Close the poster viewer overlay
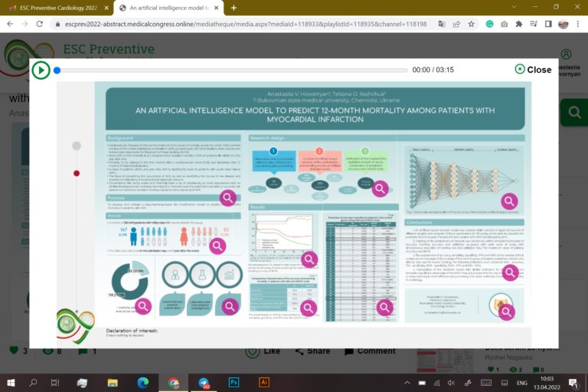The image size is (588, 392). [533, 70]
